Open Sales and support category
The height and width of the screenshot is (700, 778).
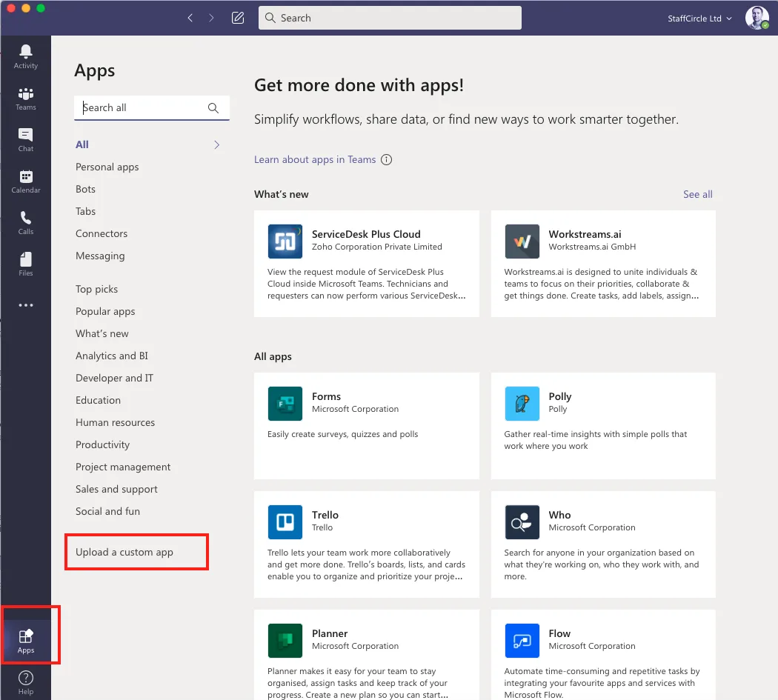(x=116, y=489)
